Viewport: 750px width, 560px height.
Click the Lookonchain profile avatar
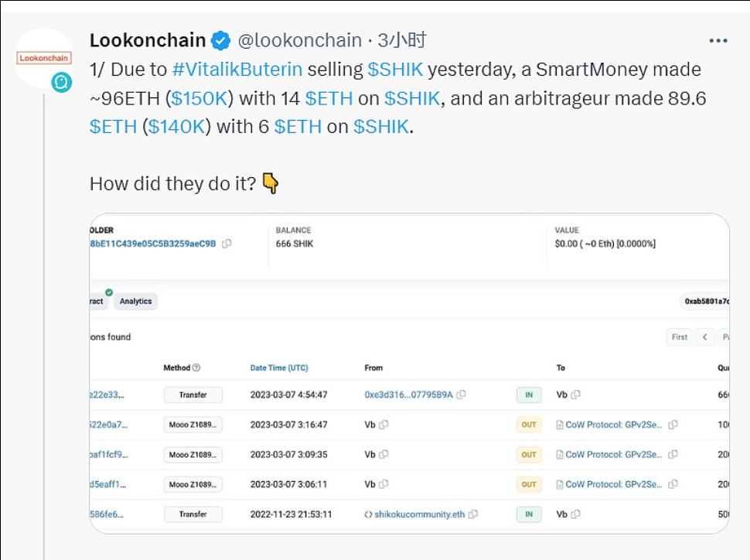(44, 58)
